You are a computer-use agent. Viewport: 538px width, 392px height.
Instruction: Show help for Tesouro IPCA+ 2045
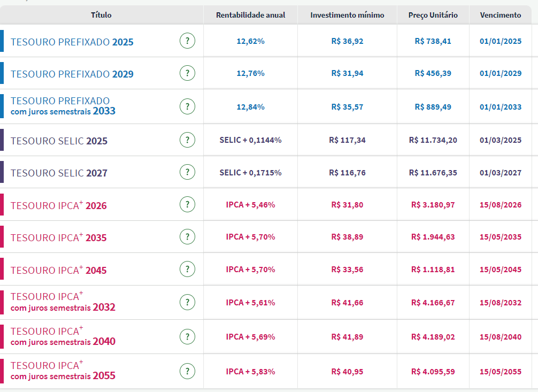click(187, 269)
